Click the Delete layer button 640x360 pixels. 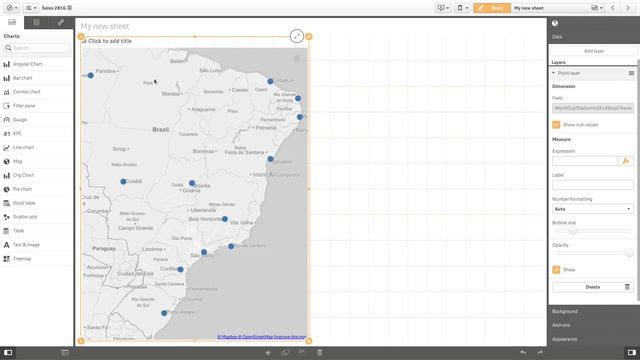pos(593,287)
